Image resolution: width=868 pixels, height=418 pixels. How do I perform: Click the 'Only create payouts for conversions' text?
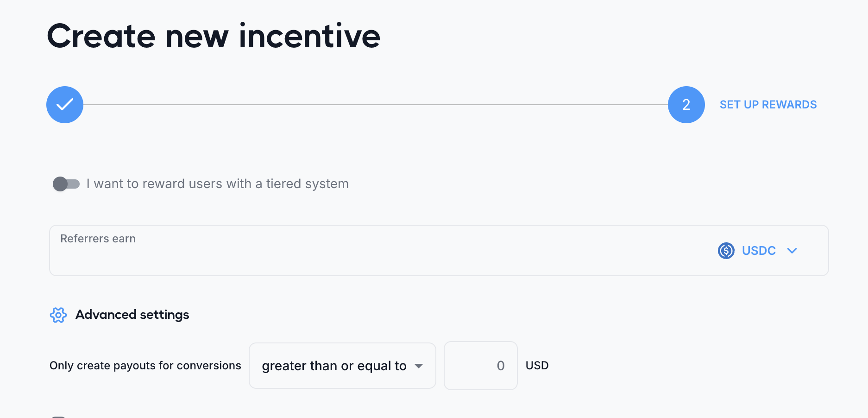(145, 366)
